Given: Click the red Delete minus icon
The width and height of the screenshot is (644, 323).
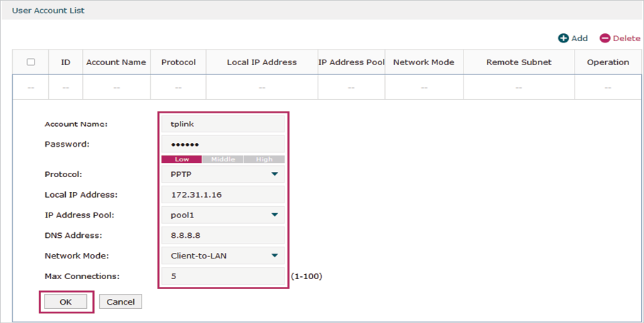Looking at the screenshot, I should point(605,38).
